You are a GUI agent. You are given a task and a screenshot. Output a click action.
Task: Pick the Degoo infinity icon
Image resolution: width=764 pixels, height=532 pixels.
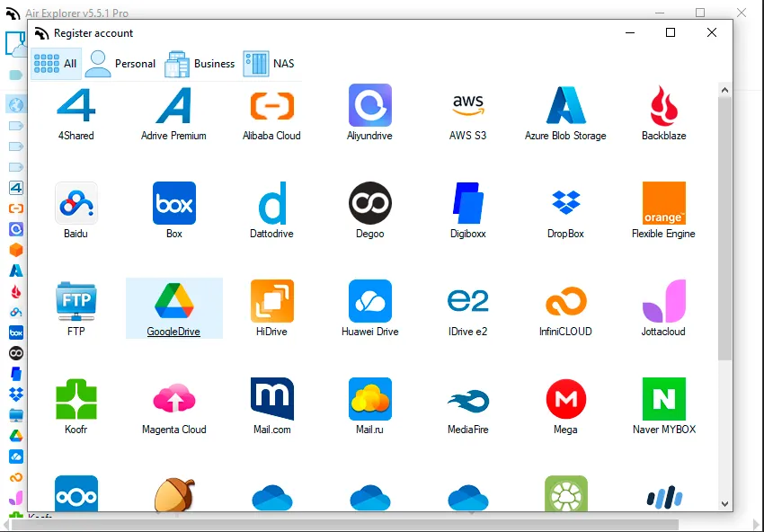pyautogui.click(x=369, y=203)
